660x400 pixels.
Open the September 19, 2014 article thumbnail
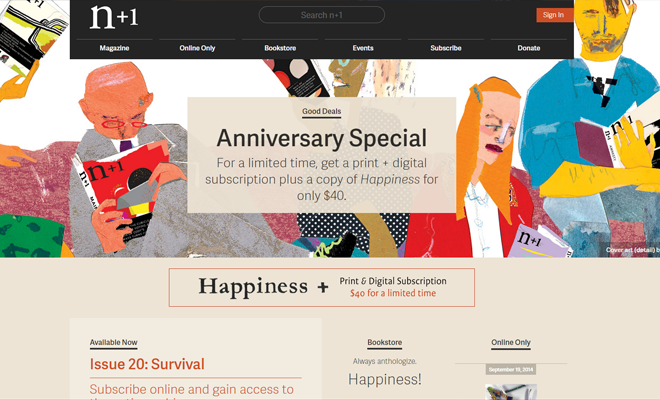[x=511, y=392]
